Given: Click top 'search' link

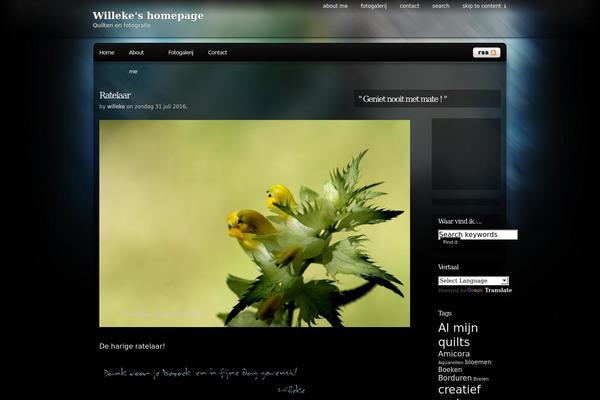Looking at the screenshot, I should point(441,6).
